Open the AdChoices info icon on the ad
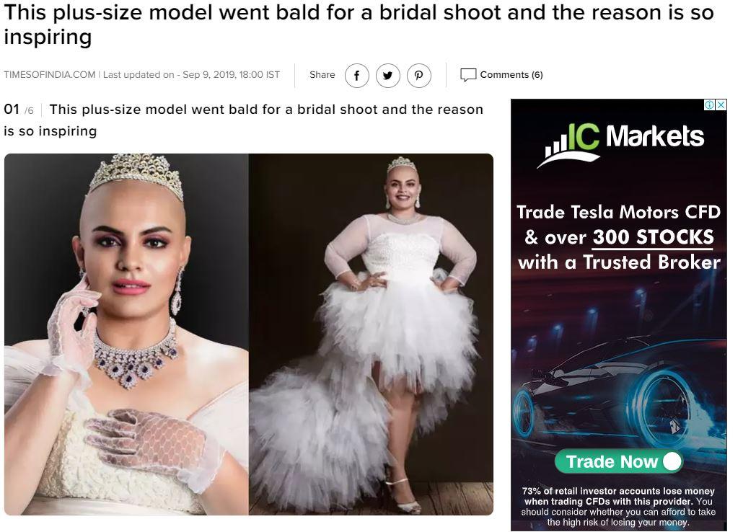756x532 pixels. coord(709,105)
